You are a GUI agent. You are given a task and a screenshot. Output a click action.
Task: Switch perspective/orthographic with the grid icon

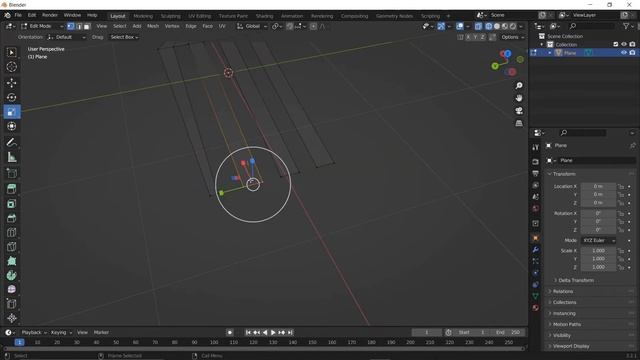[519, 123]
